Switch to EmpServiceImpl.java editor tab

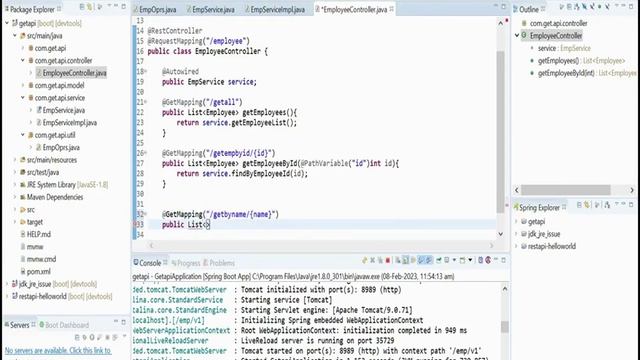click(x=277, y=9)
